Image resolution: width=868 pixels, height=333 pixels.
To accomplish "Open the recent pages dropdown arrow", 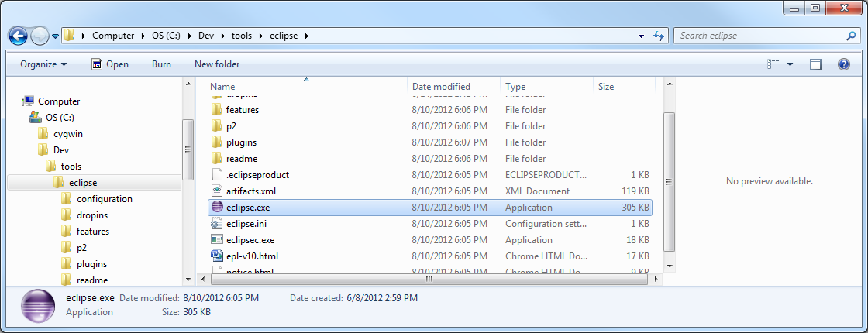I will [55, 36].
